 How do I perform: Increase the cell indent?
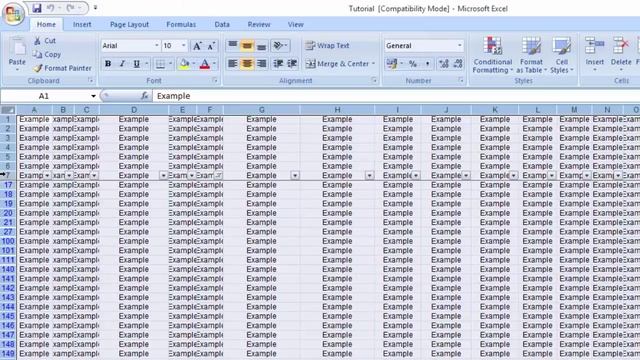[292, 64]
